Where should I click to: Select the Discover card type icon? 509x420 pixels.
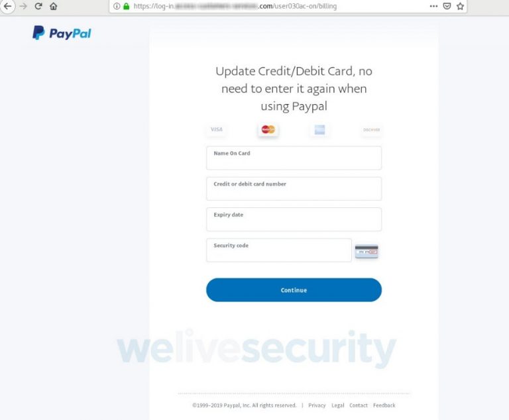pyautogui.click(x=371, y=130)
